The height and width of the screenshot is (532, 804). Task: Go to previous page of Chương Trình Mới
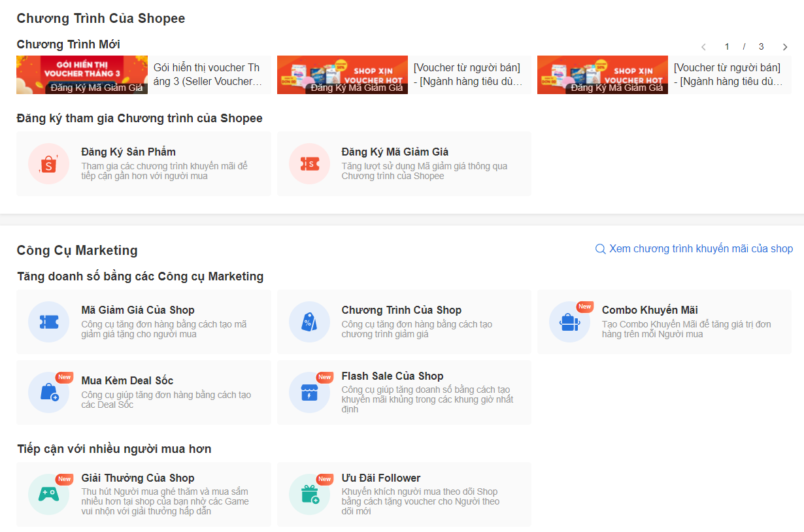point(703,47)
